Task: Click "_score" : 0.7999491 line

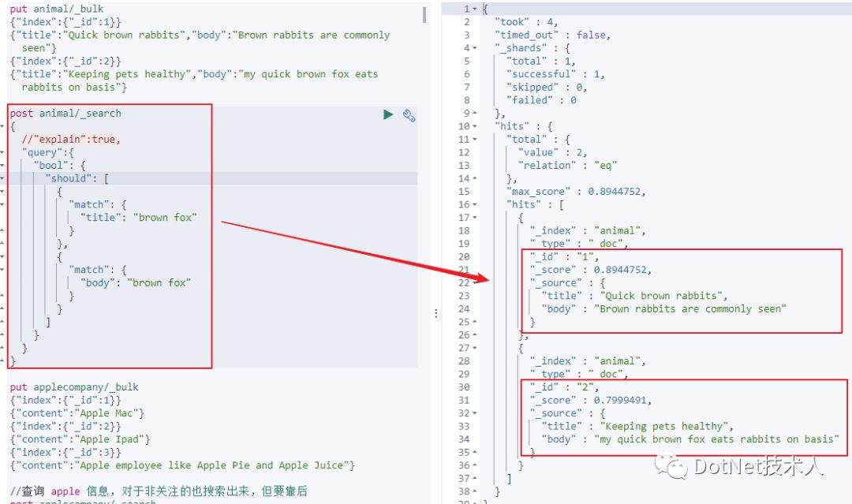Action: click(591, 400)
